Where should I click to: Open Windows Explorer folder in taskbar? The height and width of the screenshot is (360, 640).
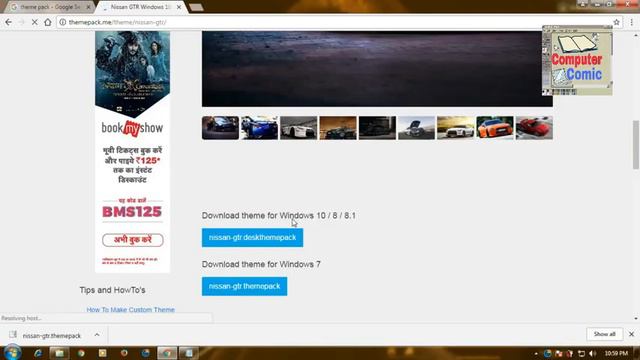(x=60, y=353)
